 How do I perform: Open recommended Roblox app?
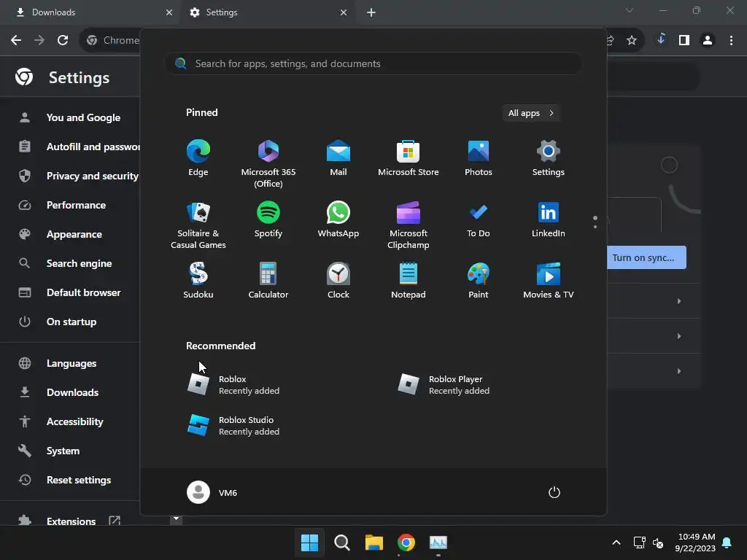pos(233,385)
